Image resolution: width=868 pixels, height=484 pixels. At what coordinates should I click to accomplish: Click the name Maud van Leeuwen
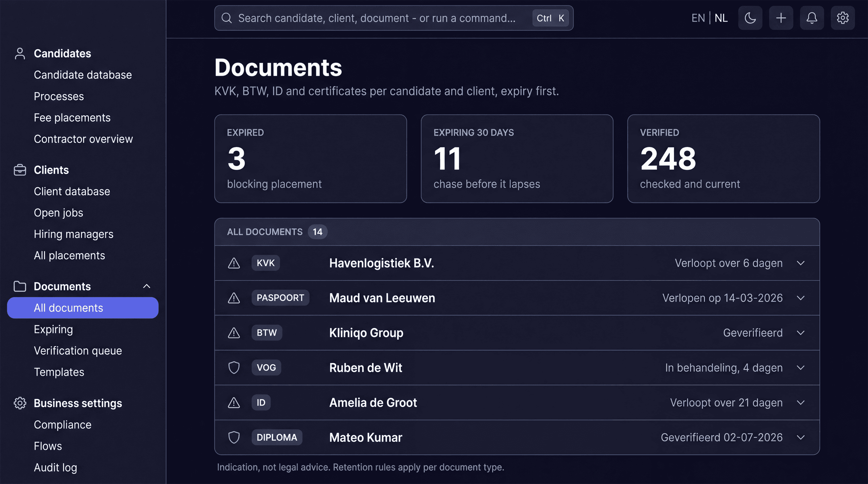[x=382, y=298]
